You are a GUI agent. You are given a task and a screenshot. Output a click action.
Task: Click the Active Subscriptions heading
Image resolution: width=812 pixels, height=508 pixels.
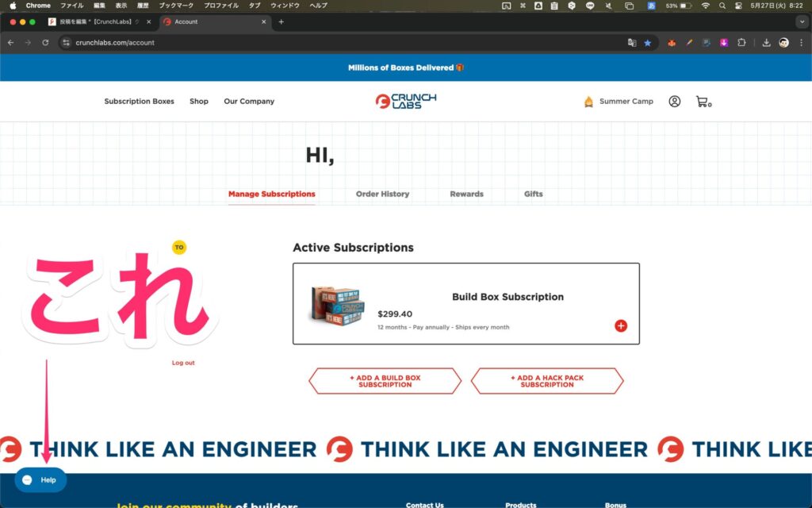353,248
